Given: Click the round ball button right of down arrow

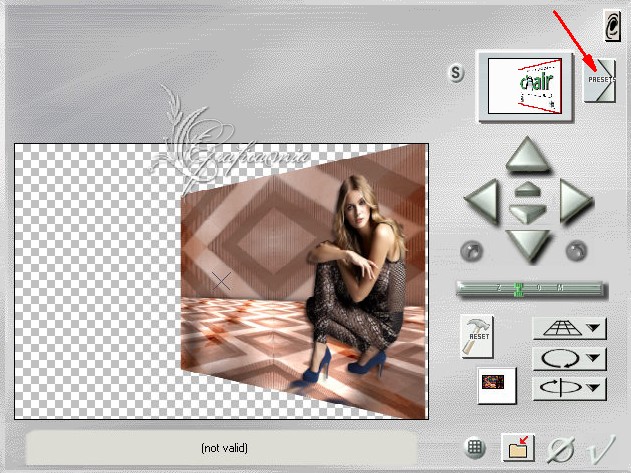Looking at the screenshot, I should 576,250.
